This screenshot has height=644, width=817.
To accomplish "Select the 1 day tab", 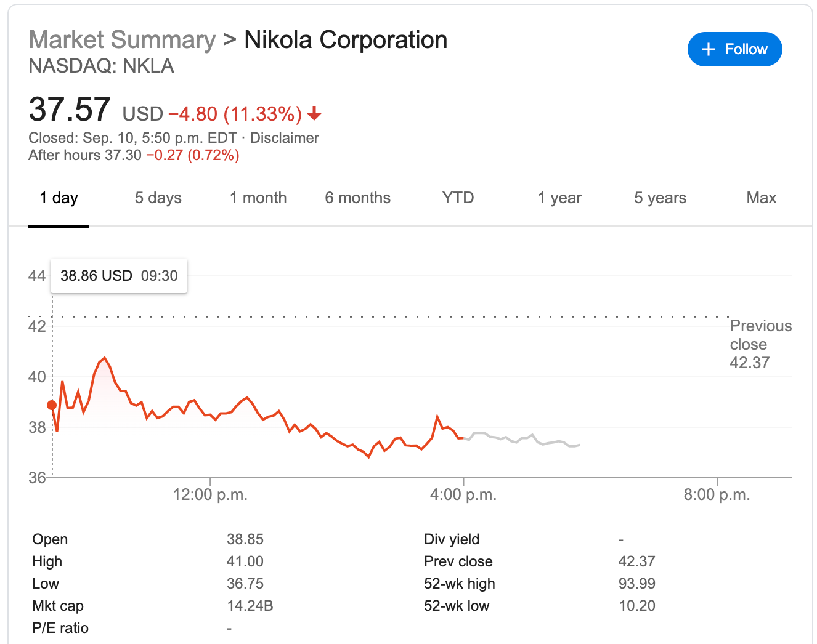I will tap(59, 198).
